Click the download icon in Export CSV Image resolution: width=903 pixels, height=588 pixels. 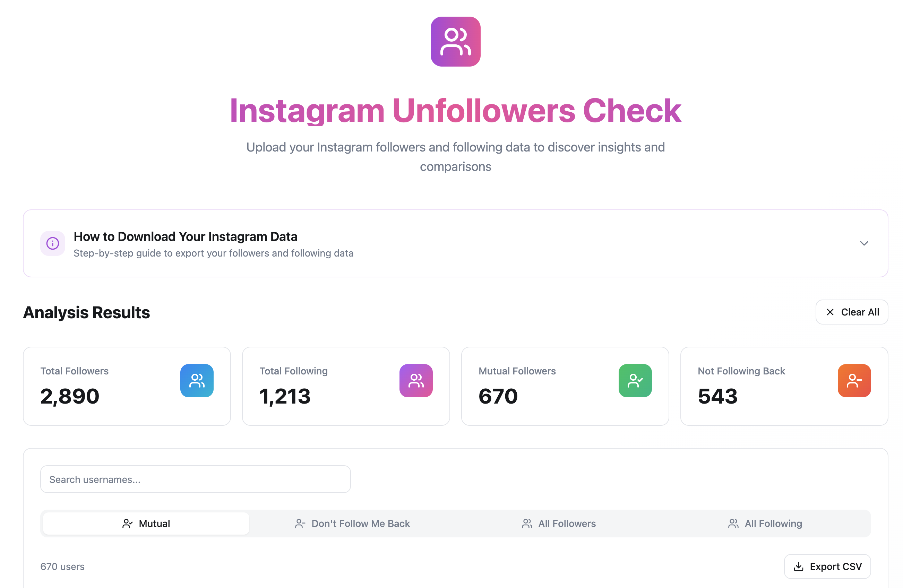click(799, 567)
